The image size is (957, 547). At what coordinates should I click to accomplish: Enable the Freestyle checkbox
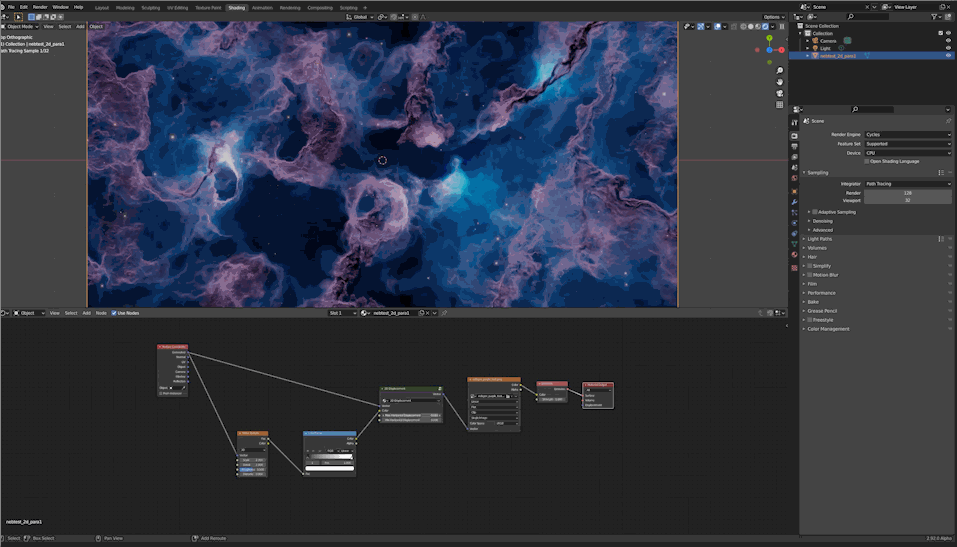810,320
